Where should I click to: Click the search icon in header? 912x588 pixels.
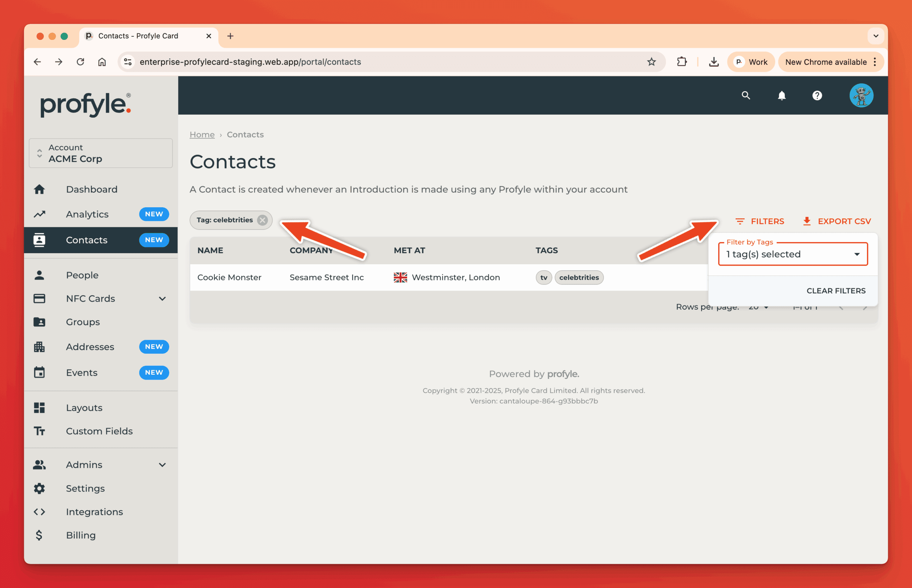[746, 95]
